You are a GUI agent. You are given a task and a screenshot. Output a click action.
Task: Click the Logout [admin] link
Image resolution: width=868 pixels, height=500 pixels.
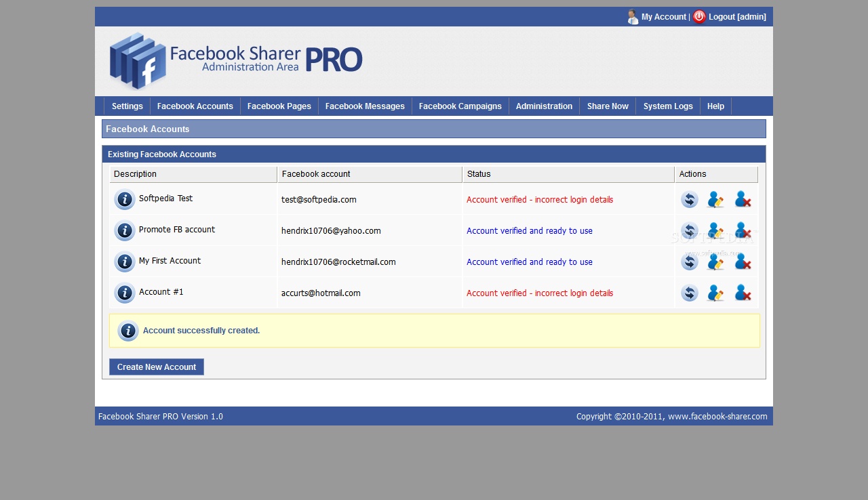click(737, 17)
